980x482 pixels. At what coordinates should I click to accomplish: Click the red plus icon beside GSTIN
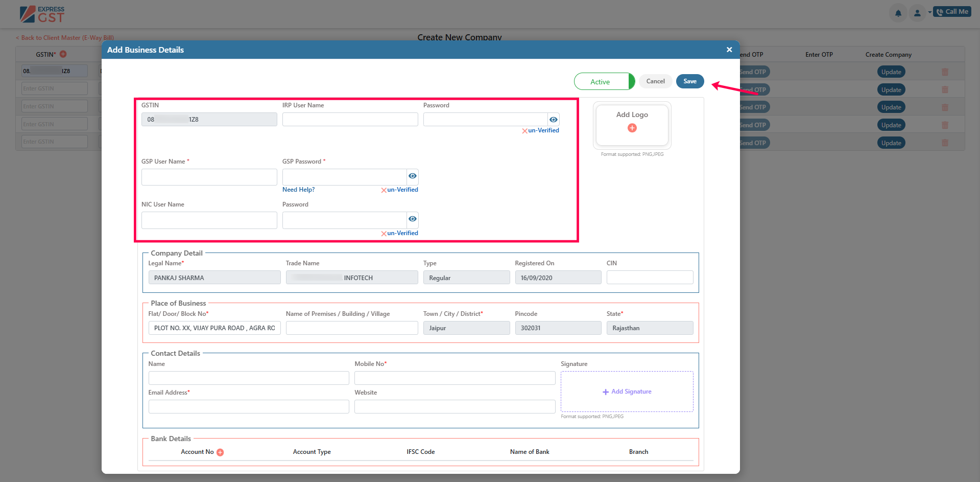pos(63,54)
